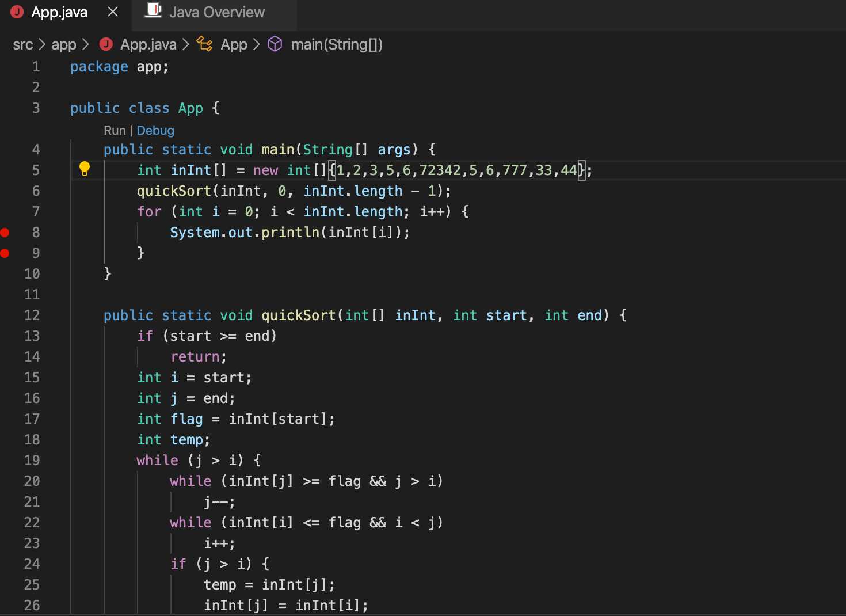The width and height of the screenshot is (846, 616).
Task: Click the lightbulb quick fix icon
Action: pyautogui.click(x=85, y=169)
